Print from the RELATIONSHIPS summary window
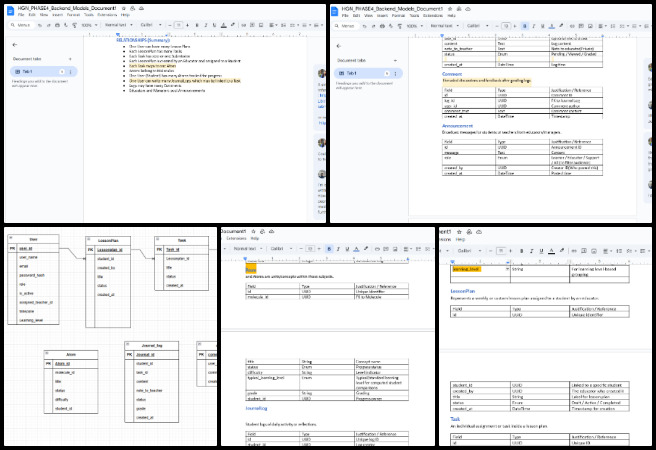 (x=57, y=25)
